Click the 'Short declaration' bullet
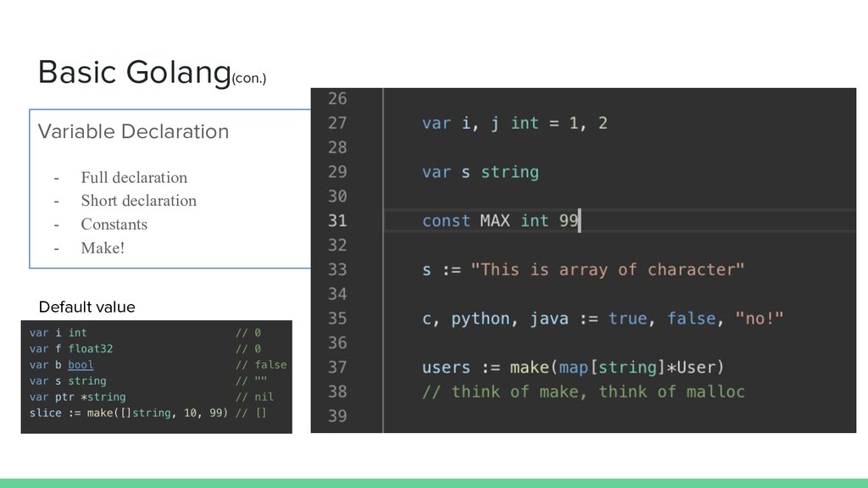868x488 pixels. 138,200
